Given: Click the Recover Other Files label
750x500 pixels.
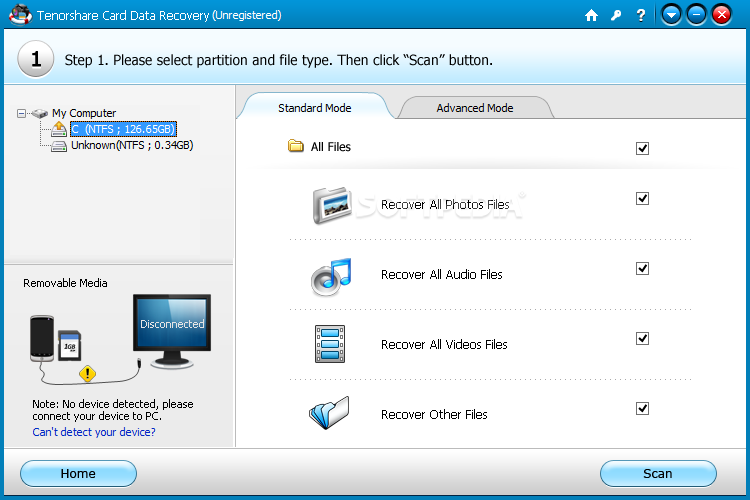Looking at the screenshot, I should pyautogui.click(x=434, y=414).
